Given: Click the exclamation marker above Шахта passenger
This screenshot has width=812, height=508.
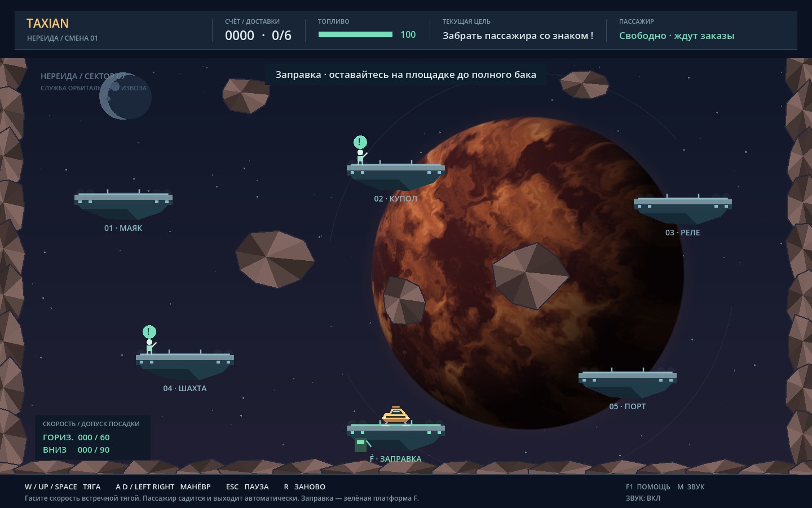Looking at the screenshot, I should [149, 332].
